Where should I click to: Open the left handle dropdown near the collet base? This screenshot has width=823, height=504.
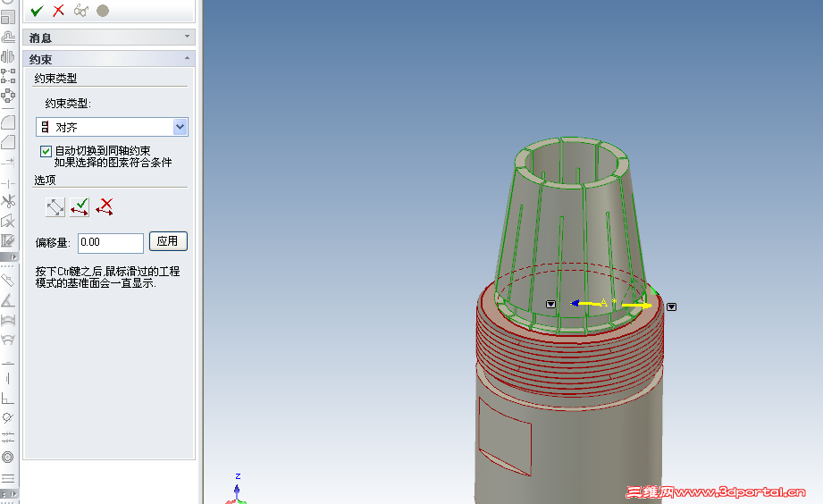pos(550,305)
